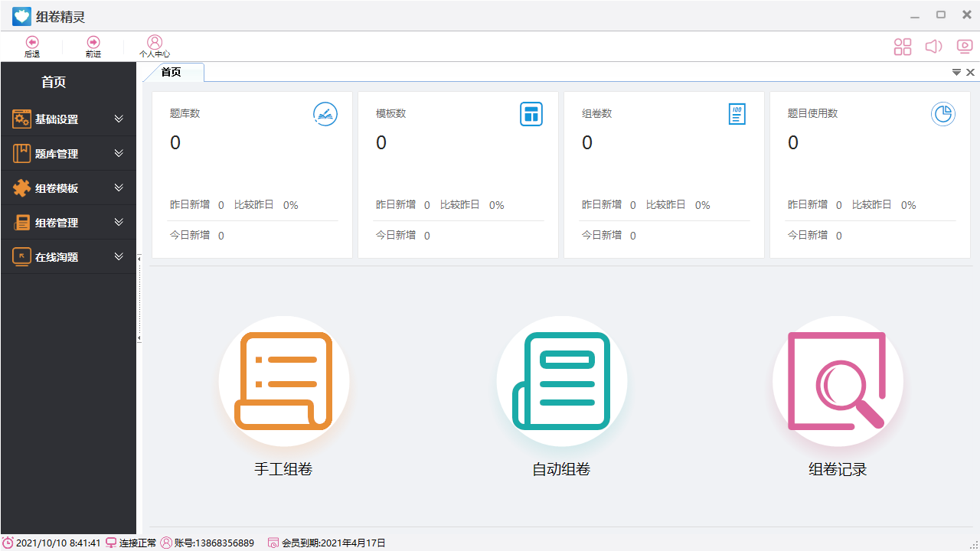Click the 组卷管理 icon in sidebar
Viewport: 980px width, 551px height.
(21, 223)
